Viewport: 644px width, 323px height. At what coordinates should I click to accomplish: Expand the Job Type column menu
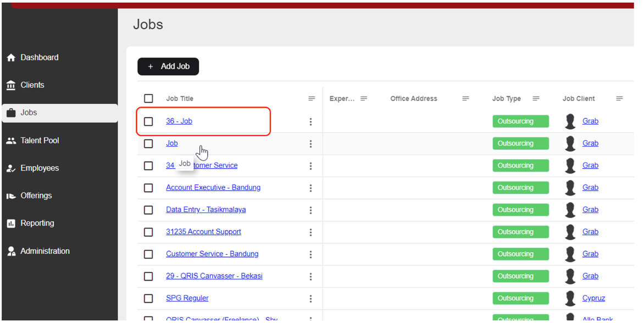coord(536,98)
